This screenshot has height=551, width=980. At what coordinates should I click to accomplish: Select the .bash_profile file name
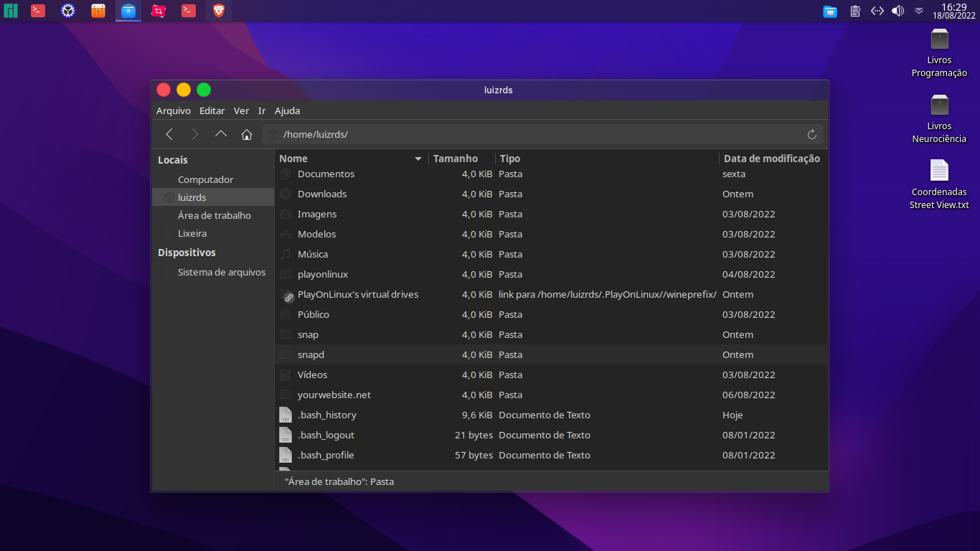326,456
